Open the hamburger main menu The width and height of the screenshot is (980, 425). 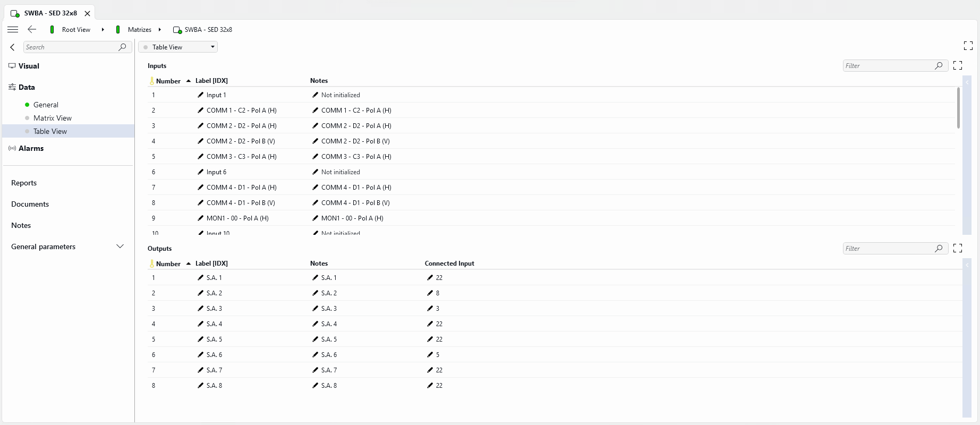(13, 30)
